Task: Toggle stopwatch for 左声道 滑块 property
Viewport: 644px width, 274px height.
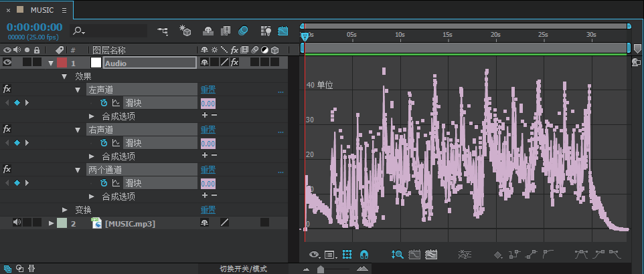Action: [x=104, y=103]
